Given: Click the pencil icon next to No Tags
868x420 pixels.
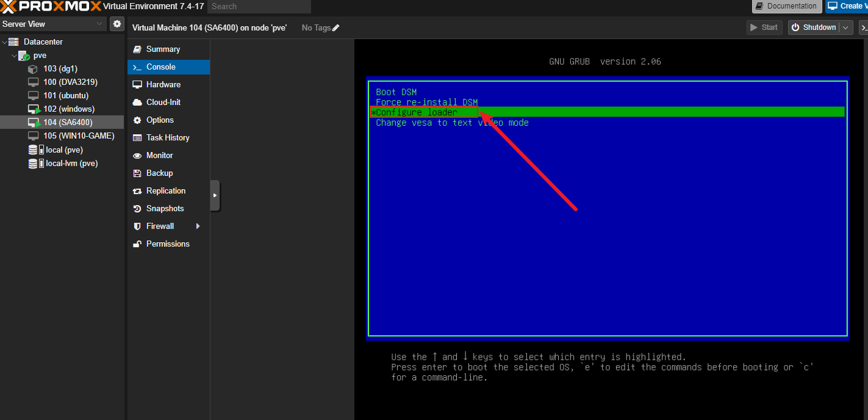Looking at the screenshot, I should point(336,27).
